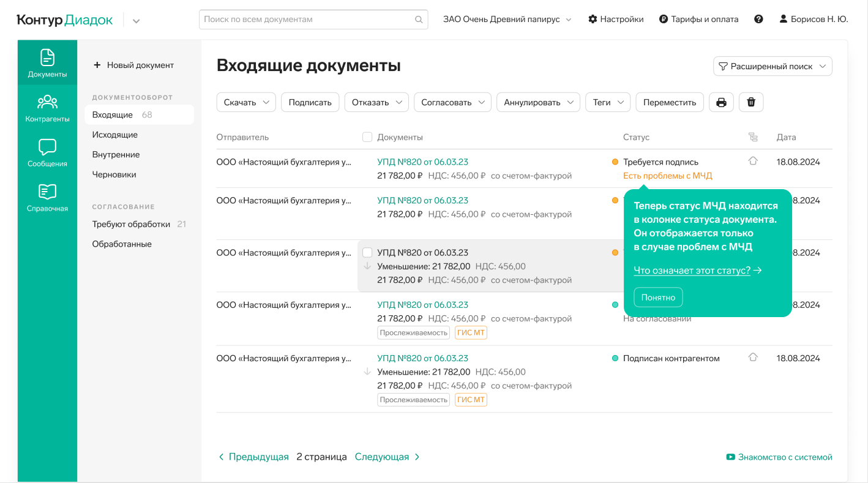Click the Поиск по всем документам field
Screen dimensions: 868x483
pos(306,20)
